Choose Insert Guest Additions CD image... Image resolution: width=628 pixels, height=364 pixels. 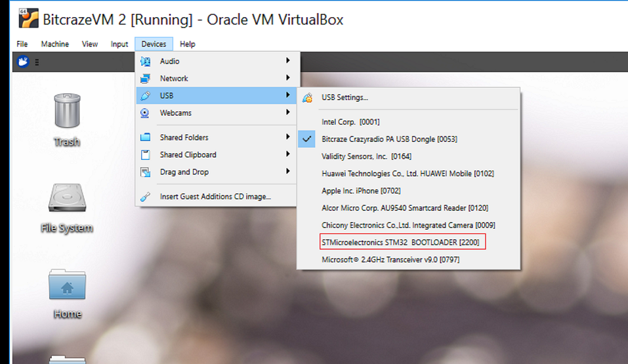click(x=217, y=196)
